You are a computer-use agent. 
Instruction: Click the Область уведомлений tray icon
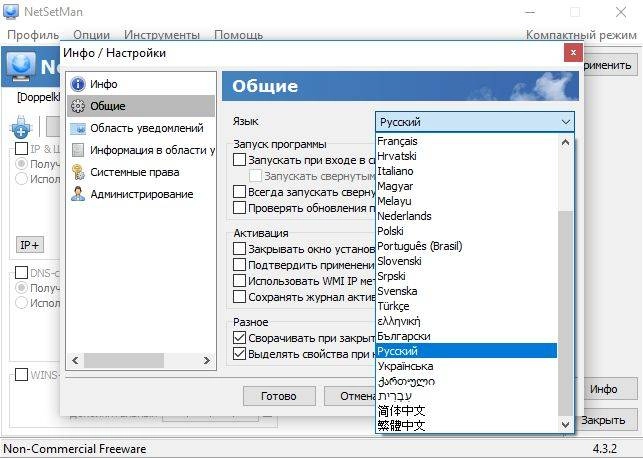[78, 128]
